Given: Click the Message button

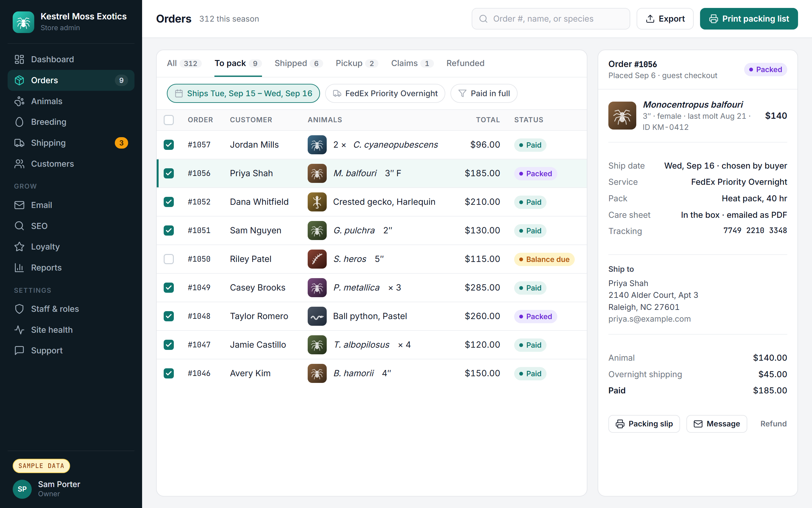Looking at the screenshot, I should tap(717, 424).
